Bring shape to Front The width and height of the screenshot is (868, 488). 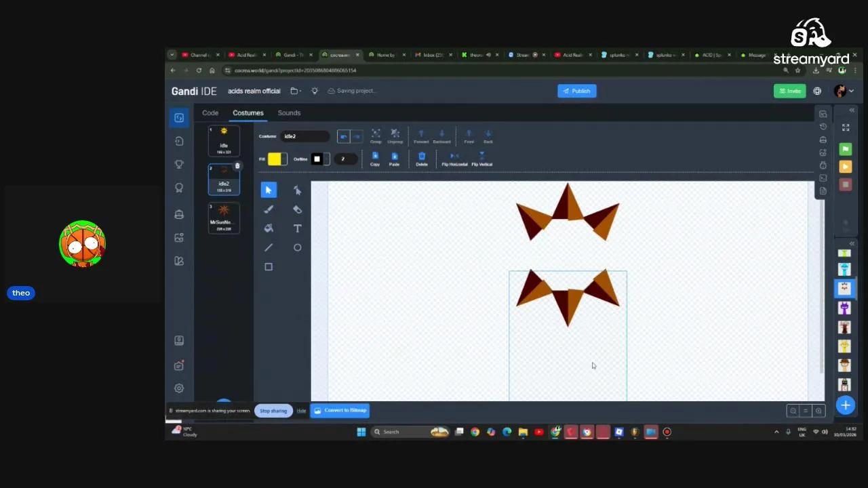click(x=469, y=136)
